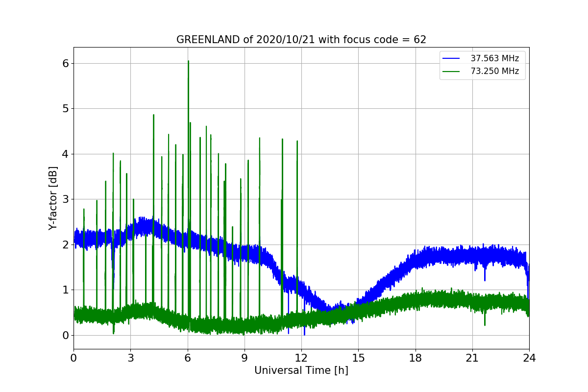This screenshot has height=392, width=588.
Task: Click the green line sample in legend
Action: [x=452, y=71]
